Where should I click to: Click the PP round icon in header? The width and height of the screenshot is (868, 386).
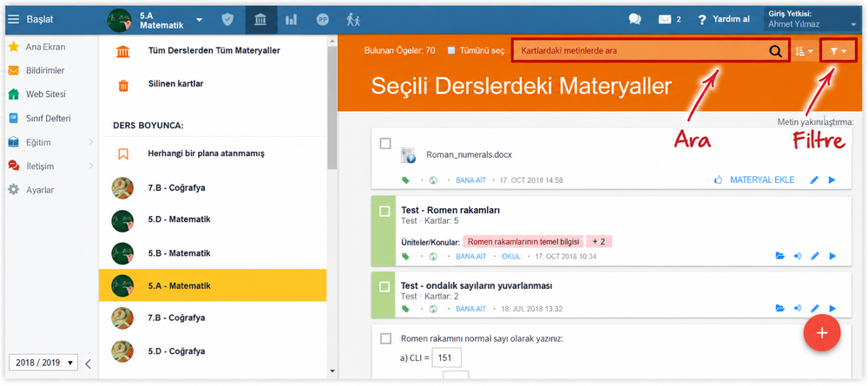pyautogui.click(x=323, y=19)
